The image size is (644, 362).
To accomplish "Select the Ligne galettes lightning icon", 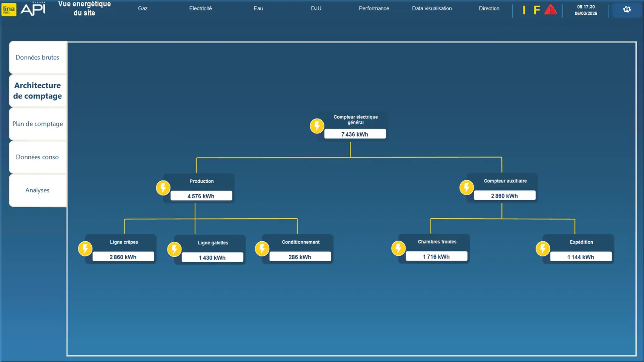I will pyautogui.click(x=174, y=249).
